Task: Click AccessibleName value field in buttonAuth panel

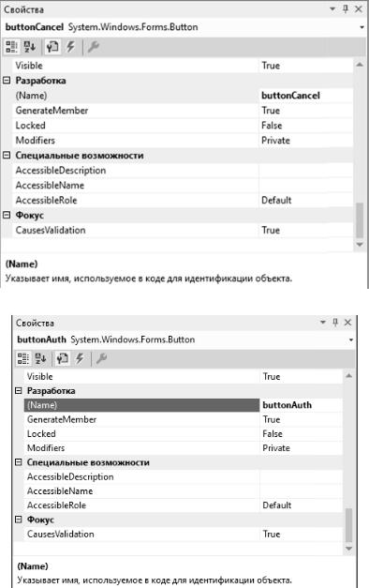Action: coord(302,490)
